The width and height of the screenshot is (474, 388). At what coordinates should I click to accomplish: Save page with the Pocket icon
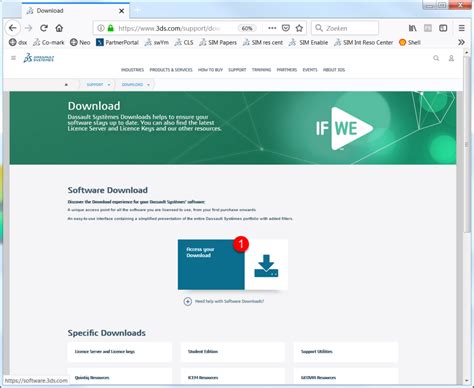[286, 28]
